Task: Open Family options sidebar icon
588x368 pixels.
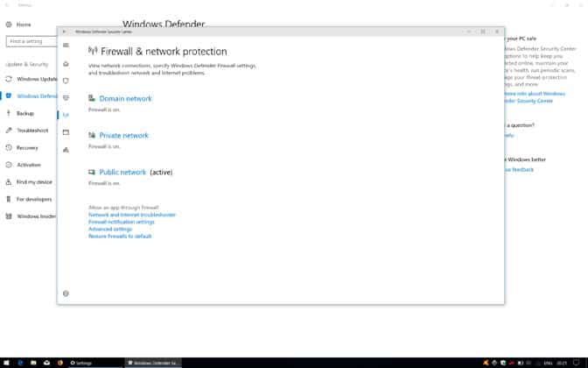Action: [66, 150]
